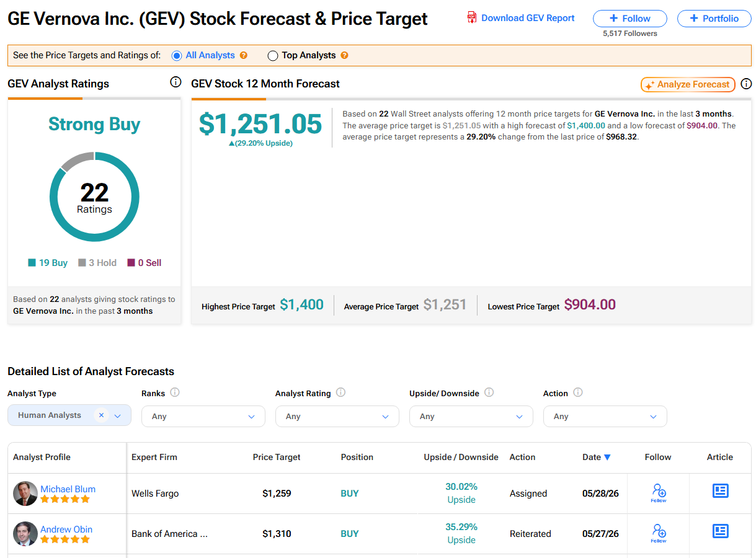The width and height of the screenshot is (756, 558).
Task: Open info icon for GEV Analyst Ratings
Action: (x=176, y=82)
